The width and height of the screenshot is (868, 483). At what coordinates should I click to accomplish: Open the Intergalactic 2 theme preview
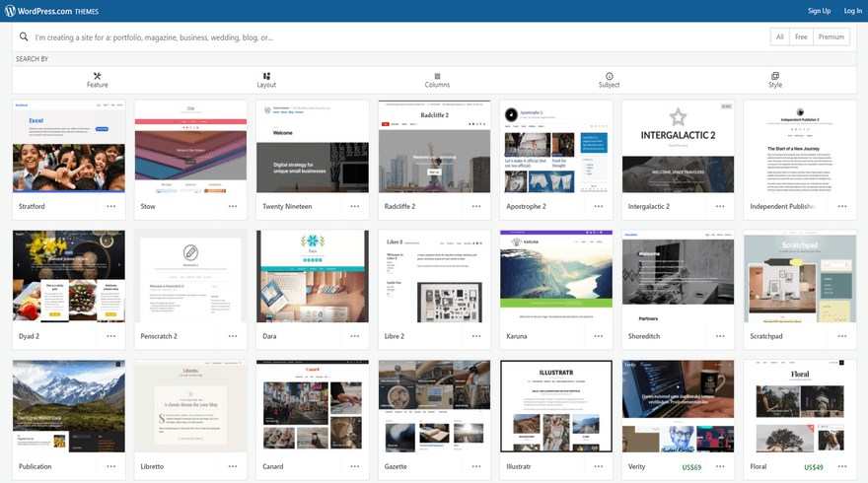click(x=678, y=147)
